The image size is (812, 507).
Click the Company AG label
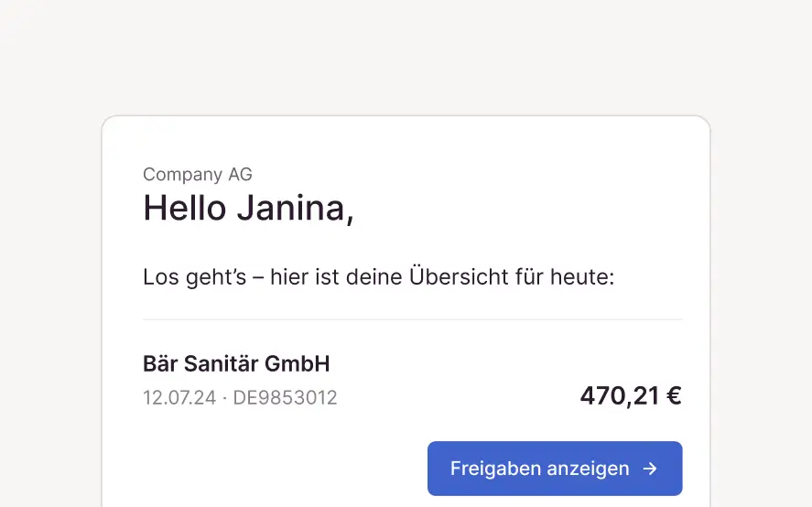pos(198,174)
